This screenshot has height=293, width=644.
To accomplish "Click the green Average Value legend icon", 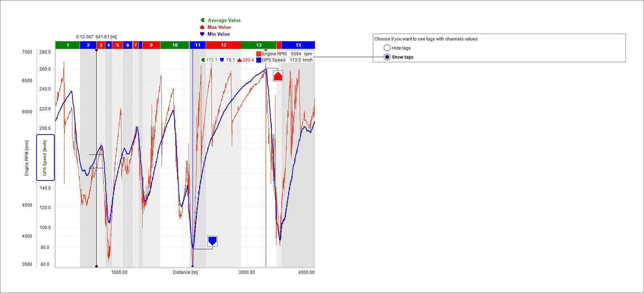I will pos(202,20).
